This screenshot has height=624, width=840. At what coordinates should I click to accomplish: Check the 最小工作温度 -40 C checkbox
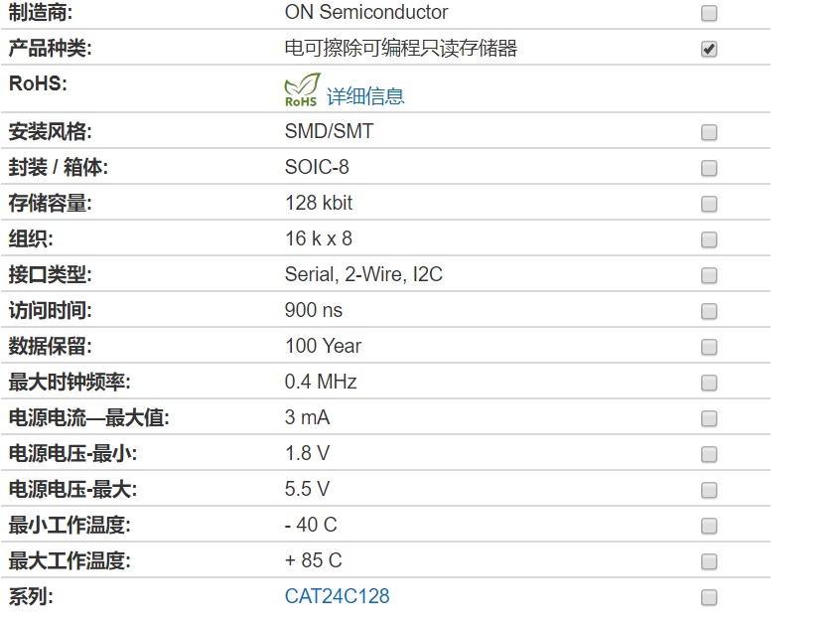coord(709,526)
